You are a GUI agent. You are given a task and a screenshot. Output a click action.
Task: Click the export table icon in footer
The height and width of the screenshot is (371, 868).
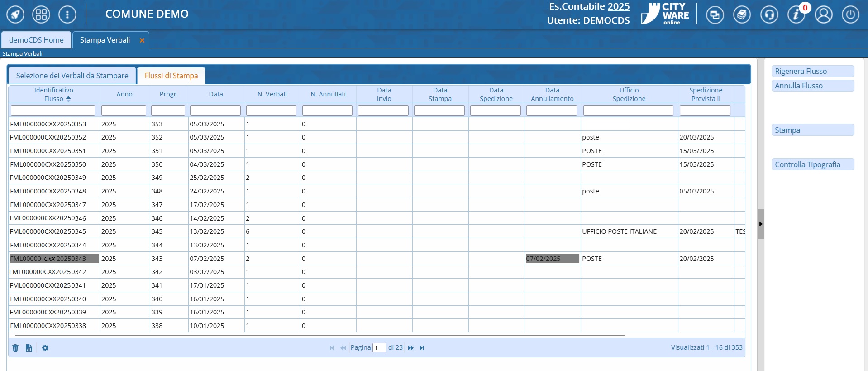pyautogui.click(x=29, y=348)
